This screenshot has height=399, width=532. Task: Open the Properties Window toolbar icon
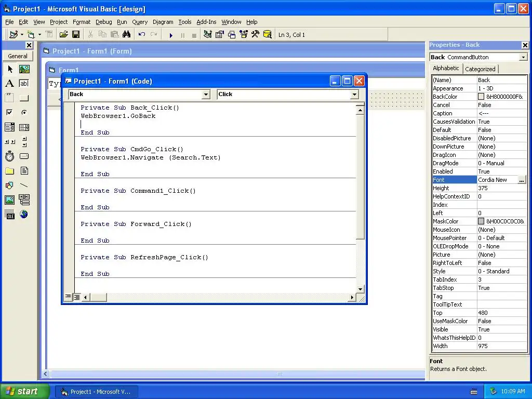[x=220, y=34]
